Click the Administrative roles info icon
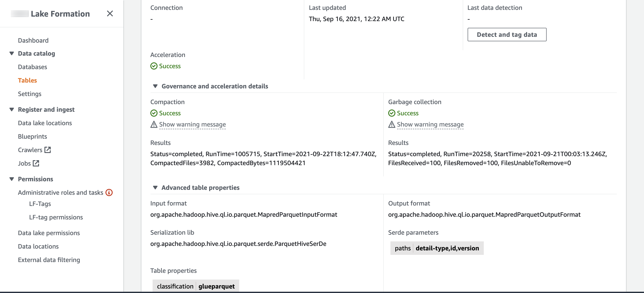This screenshot has height=293, width=644. click(109, 192)
